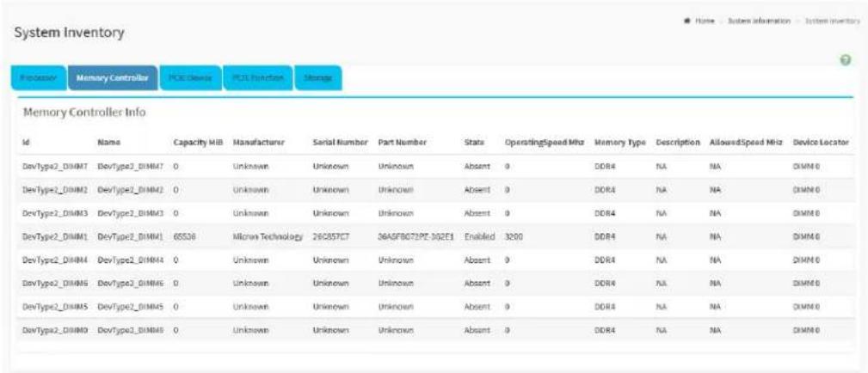Switch to the Processor tab
868x373 pixels.
[39, 78]
